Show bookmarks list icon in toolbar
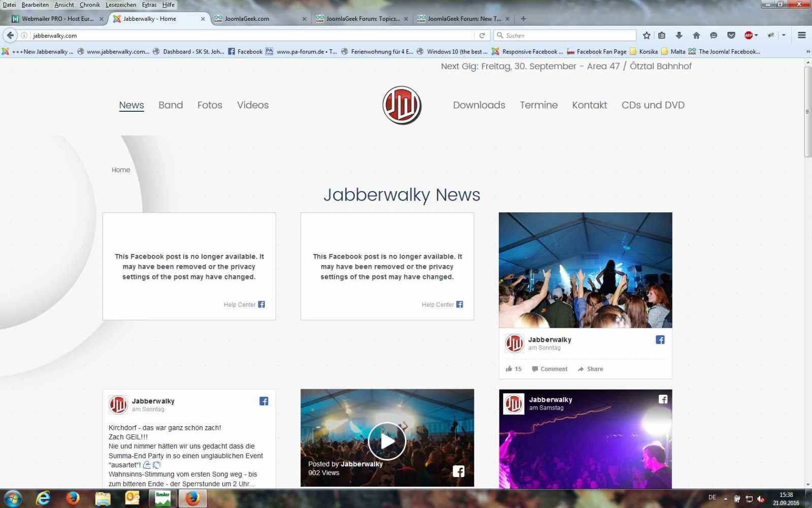 tap(662, 36)
